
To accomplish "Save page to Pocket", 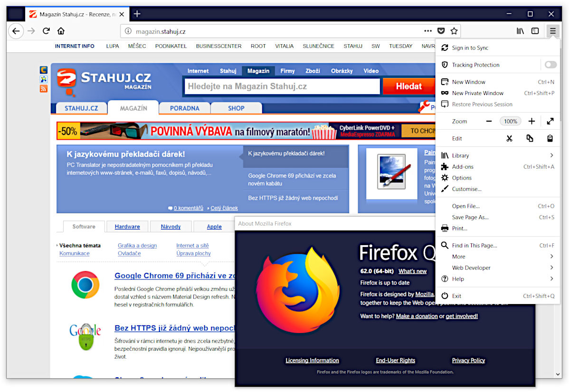I will coord(441,31).
